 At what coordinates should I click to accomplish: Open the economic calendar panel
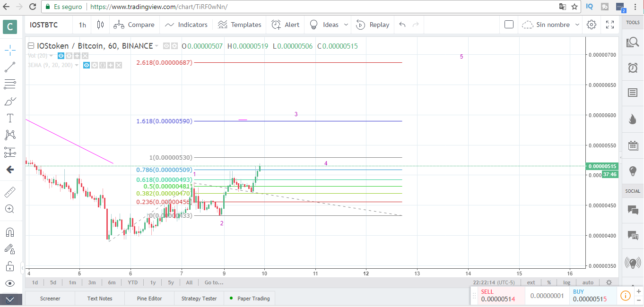click(633, 145)
